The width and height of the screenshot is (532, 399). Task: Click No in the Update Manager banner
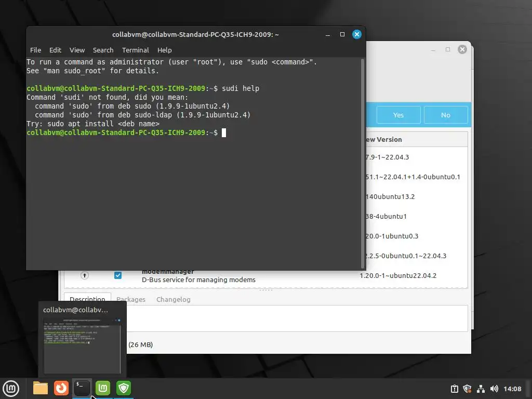tap(445, 115)
